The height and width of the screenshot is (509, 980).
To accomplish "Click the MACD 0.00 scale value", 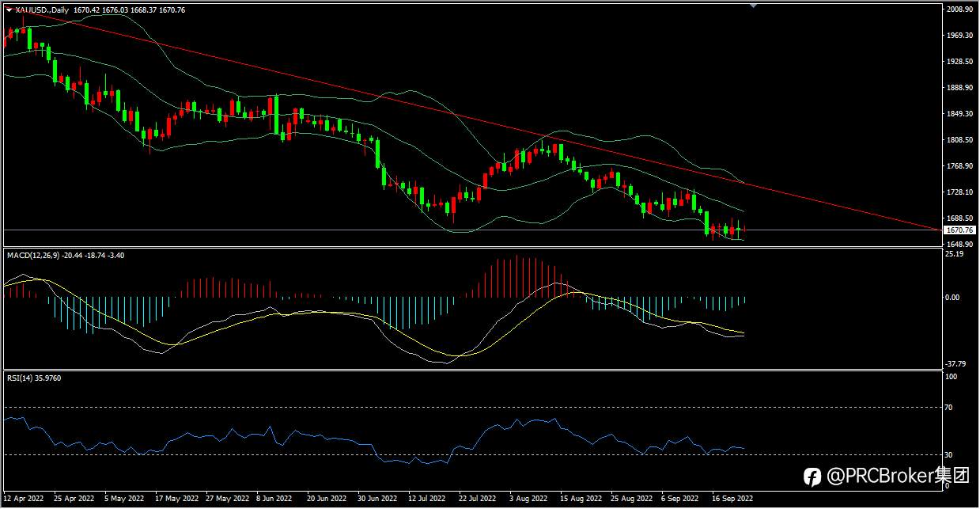I will click(952, 298).
